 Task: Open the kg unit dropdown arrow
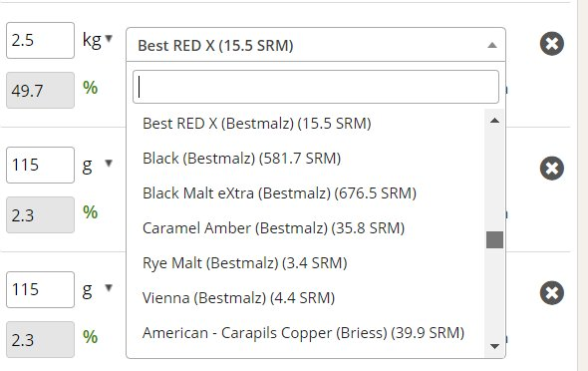109,38
